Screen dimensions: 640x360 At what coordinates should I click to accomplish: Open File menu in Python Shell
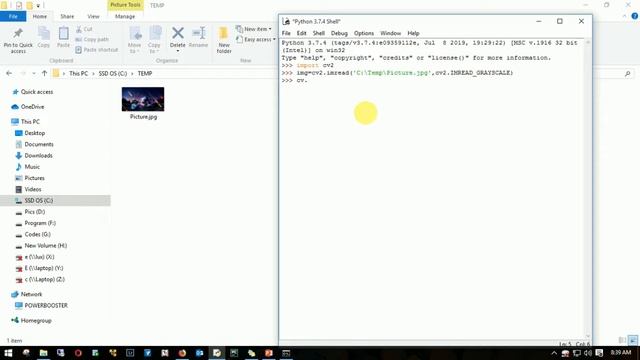[x=286, y=33]
